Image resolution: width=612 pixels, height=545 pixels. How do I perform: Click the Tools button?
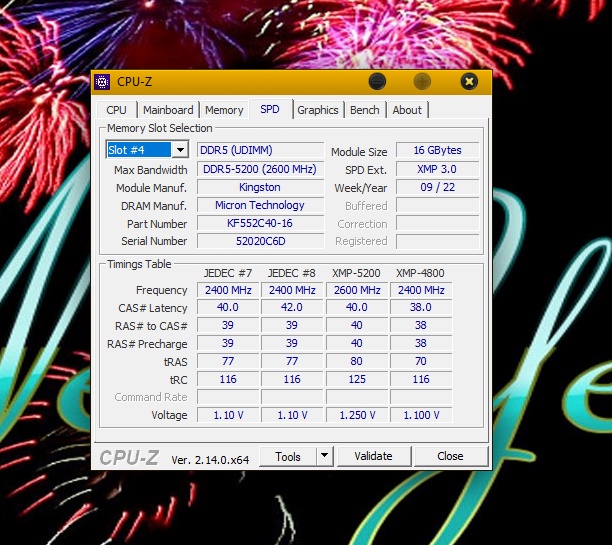288,456
